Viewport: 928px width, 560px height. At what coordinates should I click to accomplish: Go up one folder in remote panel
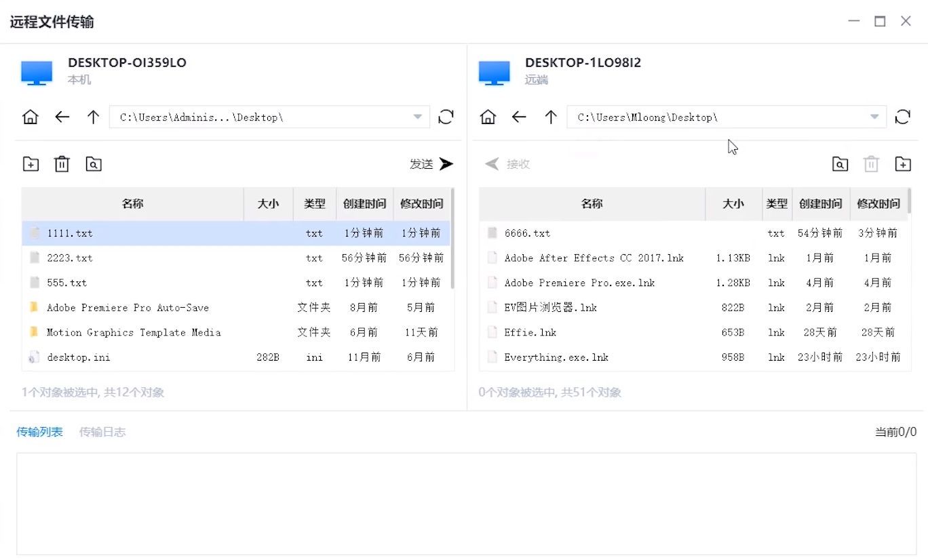(551, 117)
